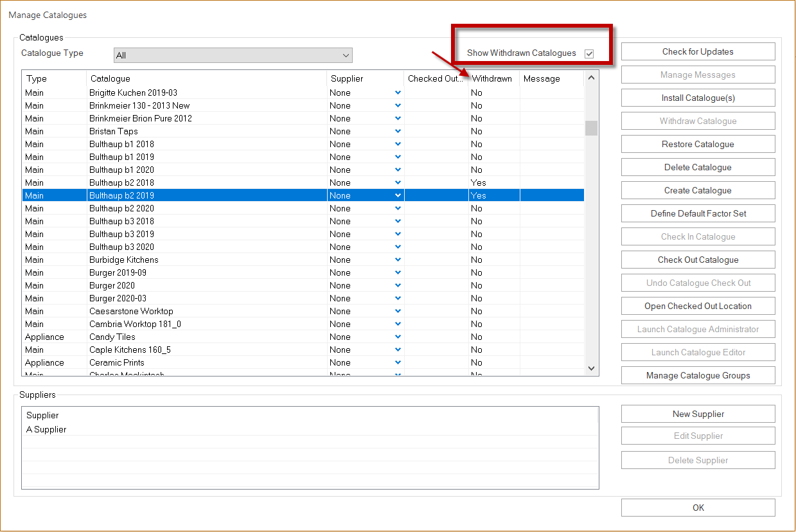The image size is (796, 532).
Task: Open supplier dropdown for Burger 2020
Action: (398, 285)
